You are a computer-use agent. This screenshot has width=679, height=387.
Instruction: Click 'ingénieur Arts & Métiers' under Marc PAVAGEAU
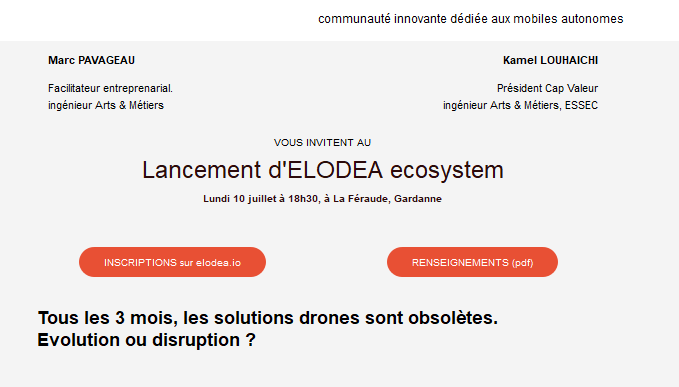click(106, 105)
